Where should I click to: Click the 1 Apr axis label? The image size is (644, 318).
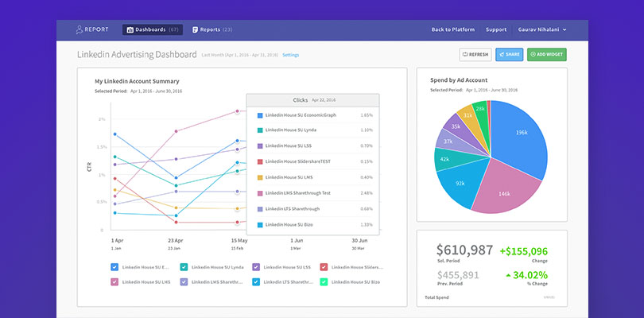click(117, 240)
